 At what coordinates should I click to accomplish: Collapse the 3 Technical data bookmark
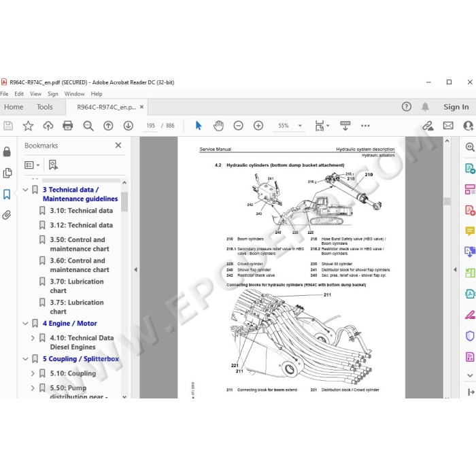(x=26, y=190)
